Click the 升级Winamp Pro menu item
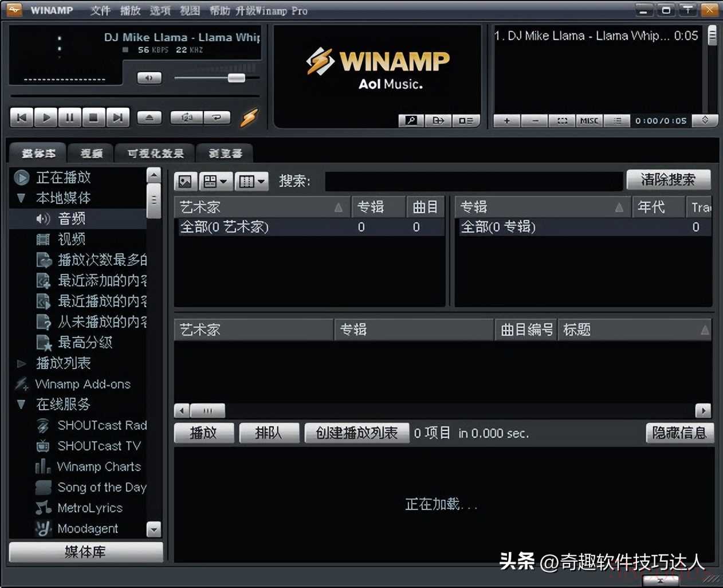The image size is (723, 588). pyautogui.click(x=272, y=10)
